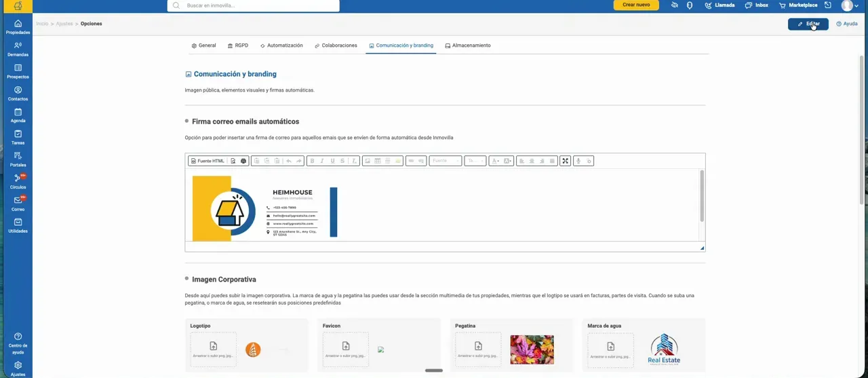Click Llamada in the header

tap(719, 5)
